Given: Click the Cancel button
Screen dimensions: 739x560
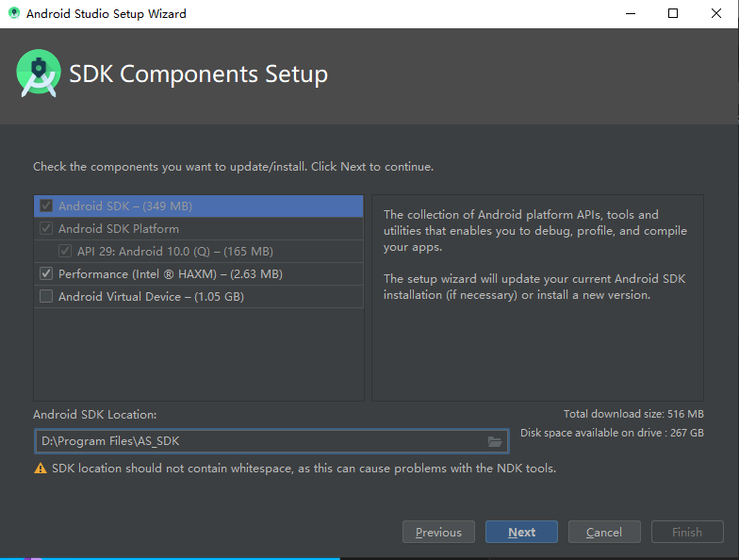Looking at the screenshot, I should point(604,532).
